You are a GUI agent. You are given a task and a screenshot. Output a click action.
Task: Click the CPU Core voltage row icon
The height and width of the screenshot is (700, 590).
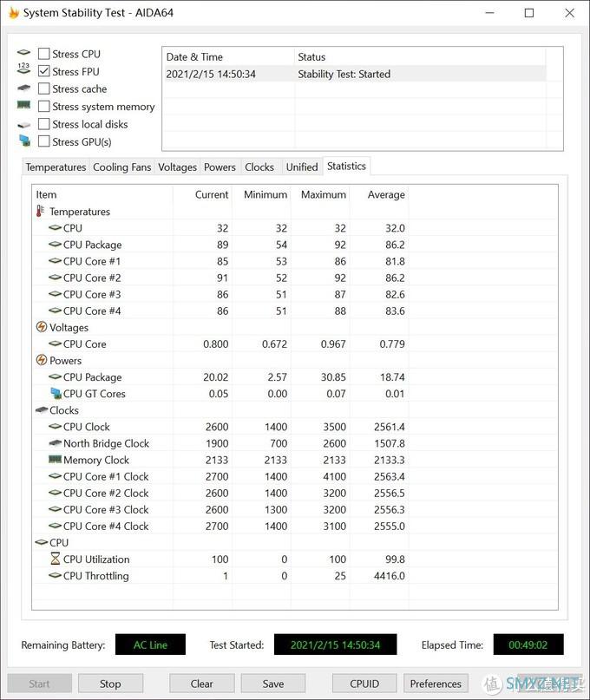[x=55, y=343]
